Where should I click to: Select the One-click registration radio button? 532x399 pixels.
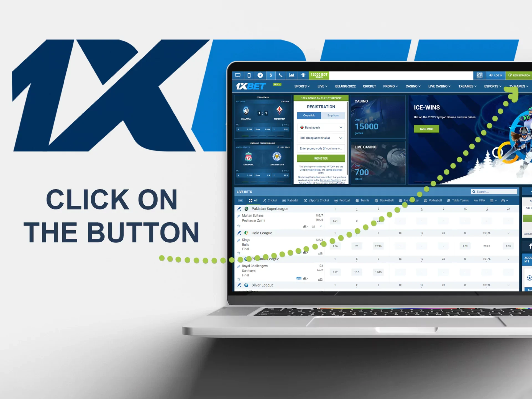[x=308, y=116]
